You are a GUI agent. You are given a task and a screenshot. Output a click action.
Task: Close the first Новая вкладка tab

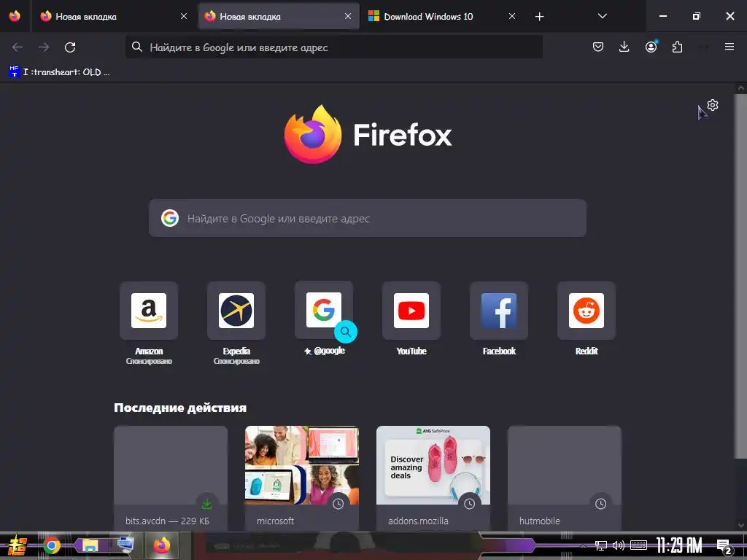click(184, 16)
